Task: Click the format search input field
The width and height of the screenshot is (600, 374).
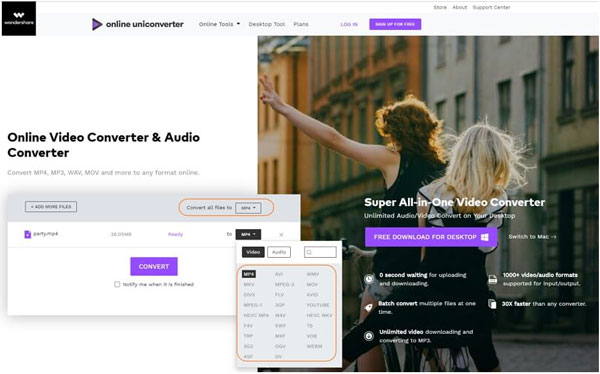Action: [x=320, y=252]
